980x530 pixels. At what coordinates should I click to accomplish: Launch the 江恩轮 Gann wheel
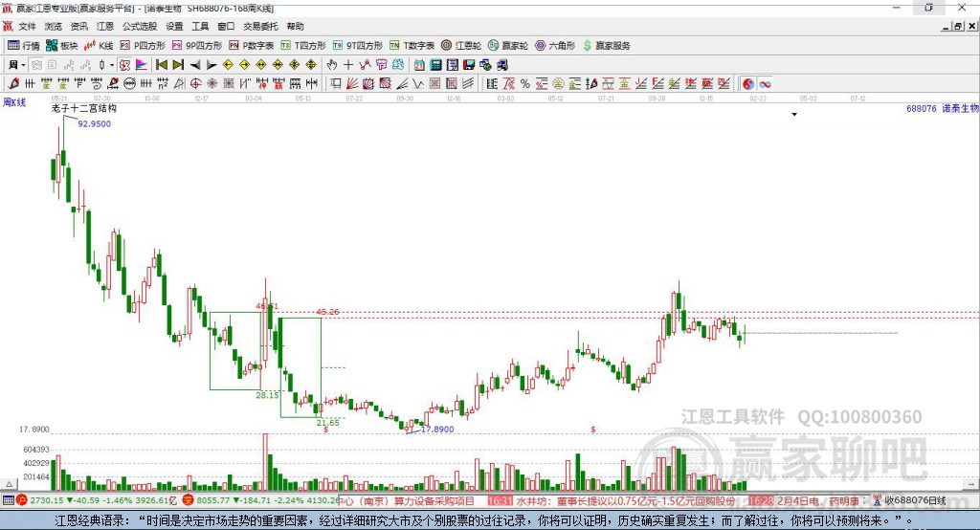pos(461,46)
